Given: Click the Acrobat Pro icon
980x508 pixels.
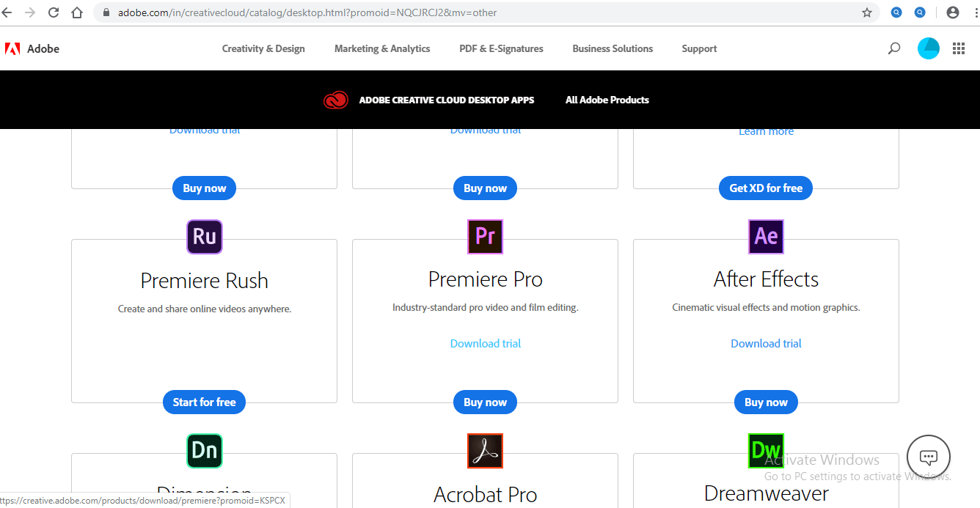Looking at the screenshot, I should [486, 451].
